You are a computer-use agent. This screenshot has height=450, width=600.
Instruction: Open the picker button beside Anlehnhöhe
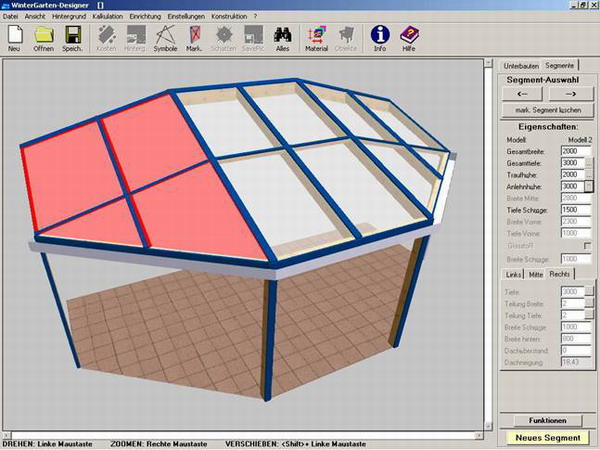[589, 186]
